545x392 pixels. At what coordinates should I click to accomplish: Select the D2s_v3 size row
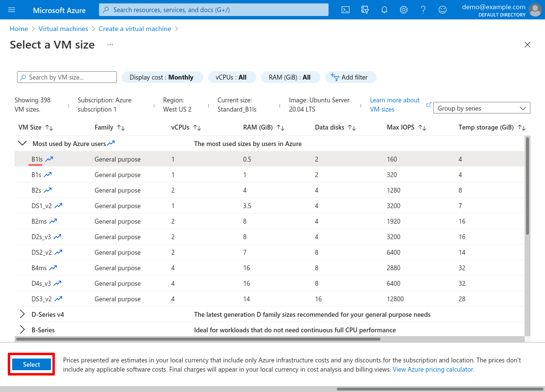pos(269,237)
